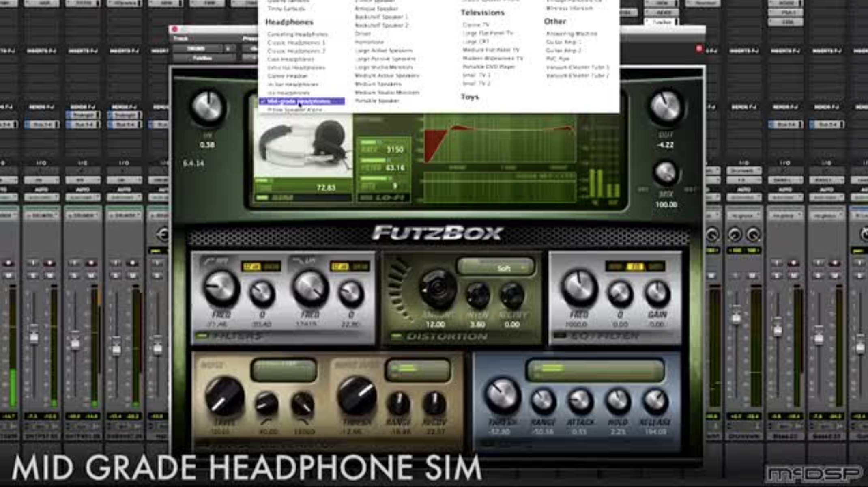Click the FutzBox input level knob
Screen dimensions: 868x487
click(x=207, y=108)
